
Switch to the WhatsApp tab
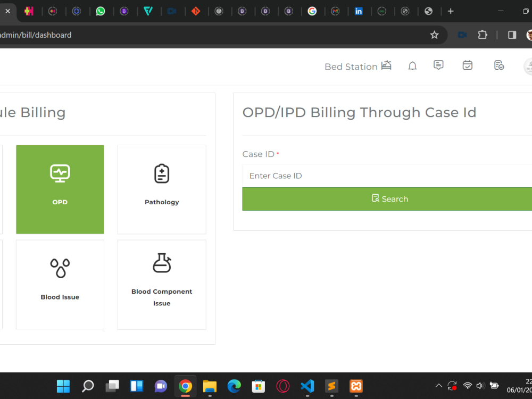pos(101,11)
